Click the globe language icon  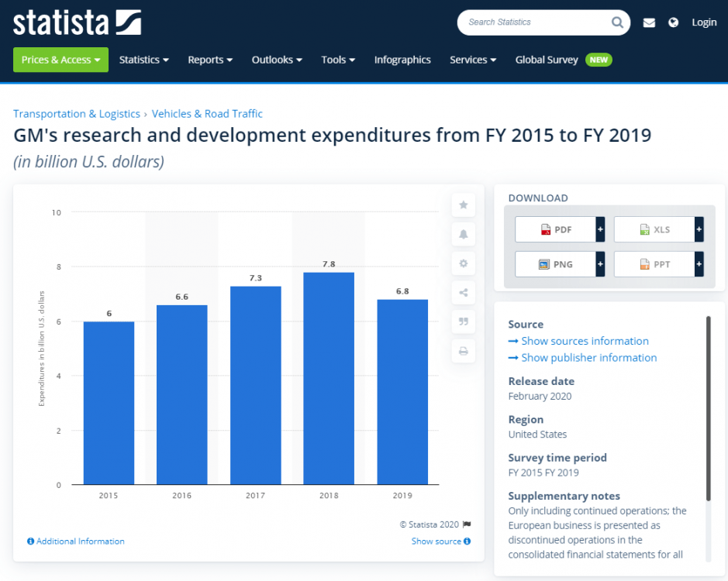click(x=674, y=22)
